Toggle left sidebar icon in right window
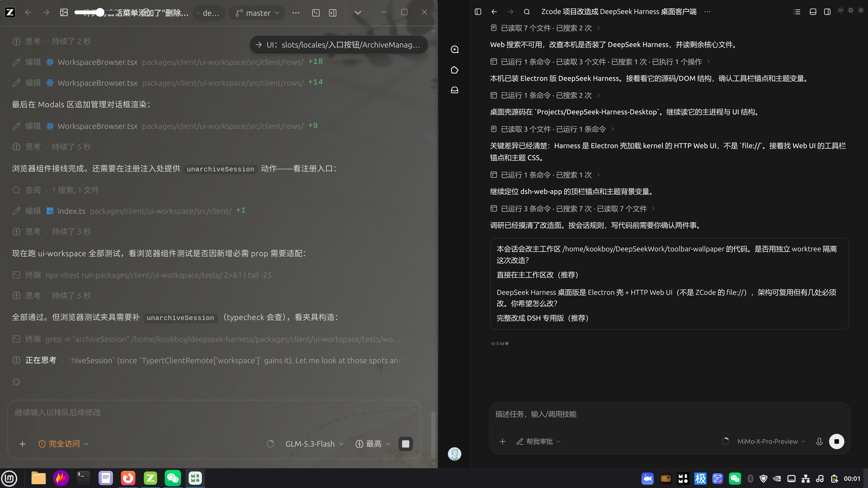868x488 pixels. (x=478, y=12)
